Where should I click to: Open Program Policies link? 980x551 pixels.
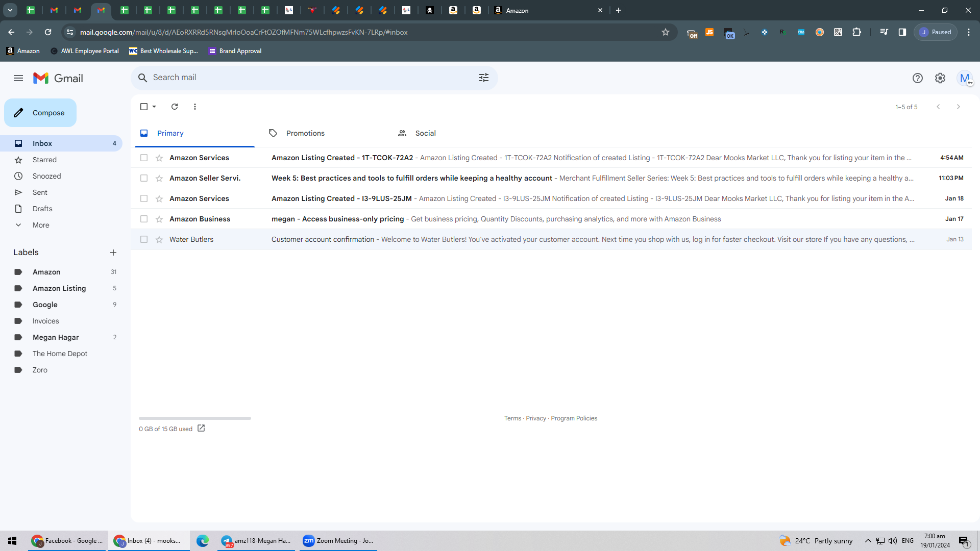[x=574, y=418]
